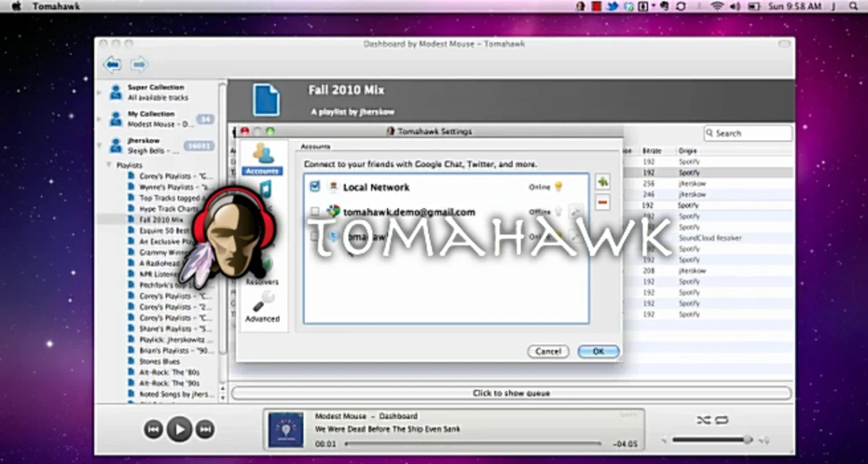Collapse the Playlists tree triangle
The width and height of the screenshot is (868, 464).
(x=109, y=165)
